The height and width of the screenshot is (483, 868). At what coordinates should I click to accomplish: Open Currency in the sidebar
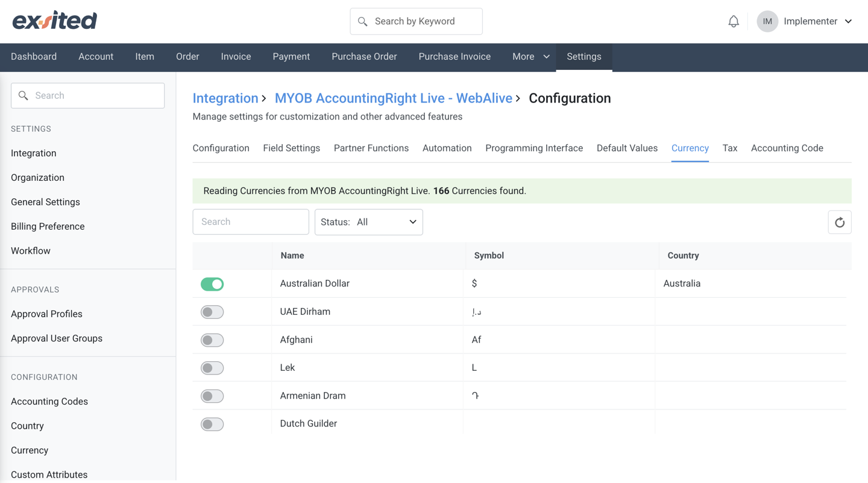30,450
